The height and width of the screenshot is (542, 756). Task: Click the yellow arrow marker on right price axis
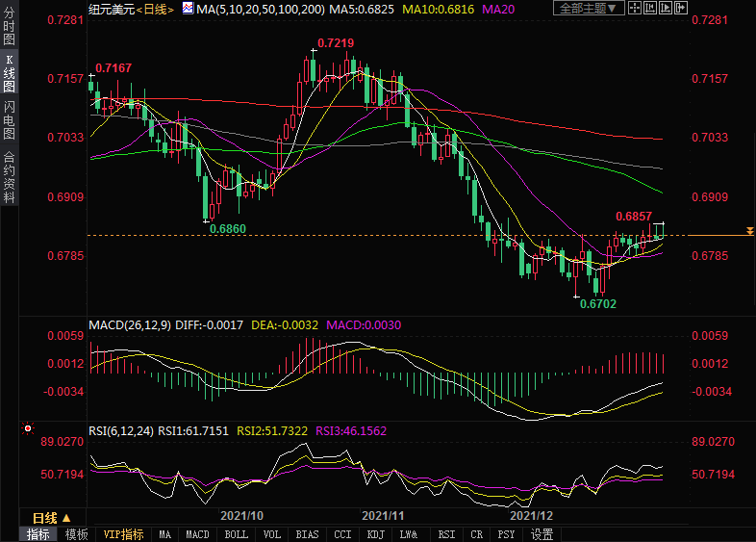[x=748, y=234]
